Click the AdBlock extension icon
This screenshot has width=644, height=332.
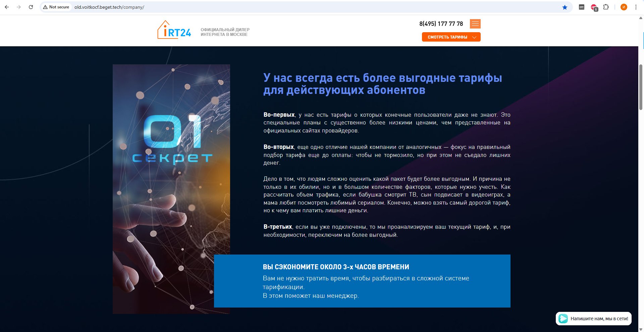[594, 7]
